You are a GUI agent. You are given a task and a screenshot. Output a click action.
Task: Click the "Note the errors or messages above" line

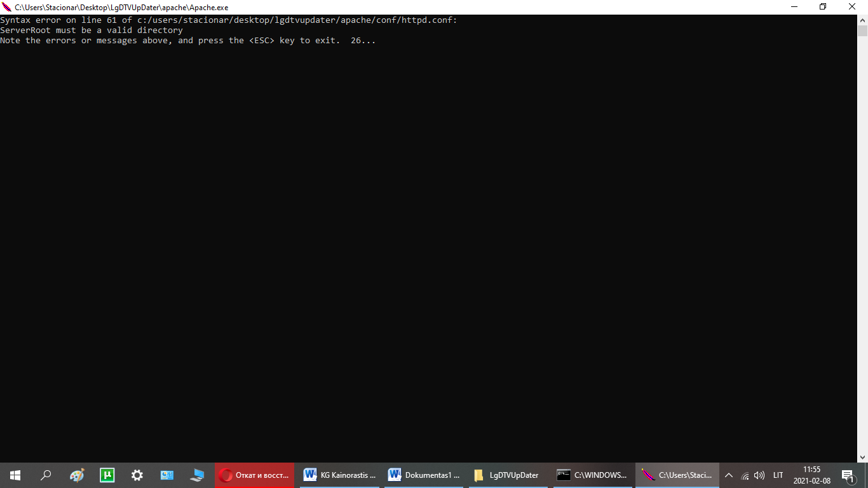click(188, 41)
